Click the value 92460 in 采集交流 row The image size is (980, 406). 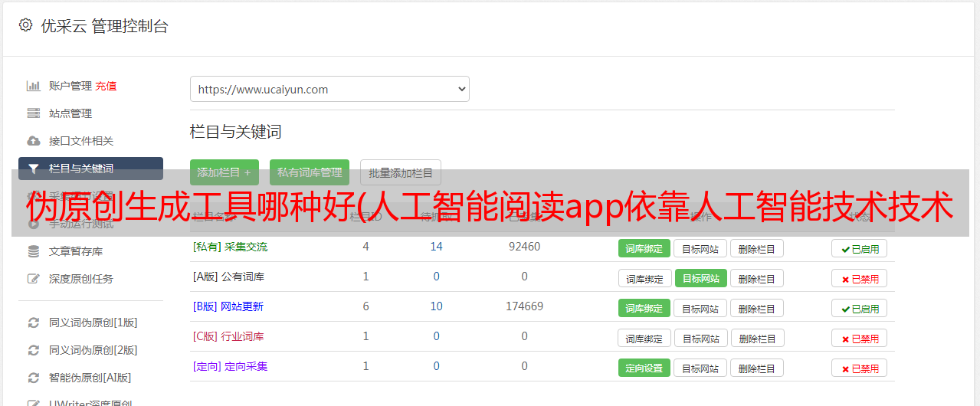click(x=524, y=247)
